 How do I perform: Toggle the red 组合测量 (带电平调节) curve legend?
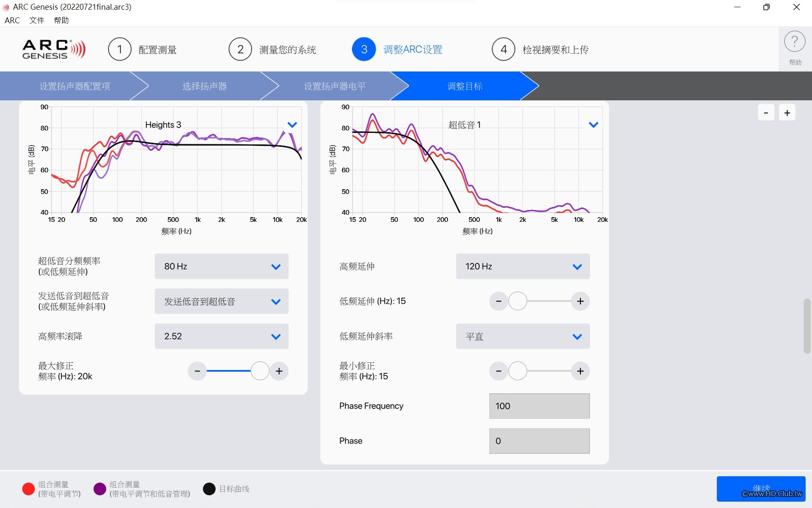coord(28,489)
